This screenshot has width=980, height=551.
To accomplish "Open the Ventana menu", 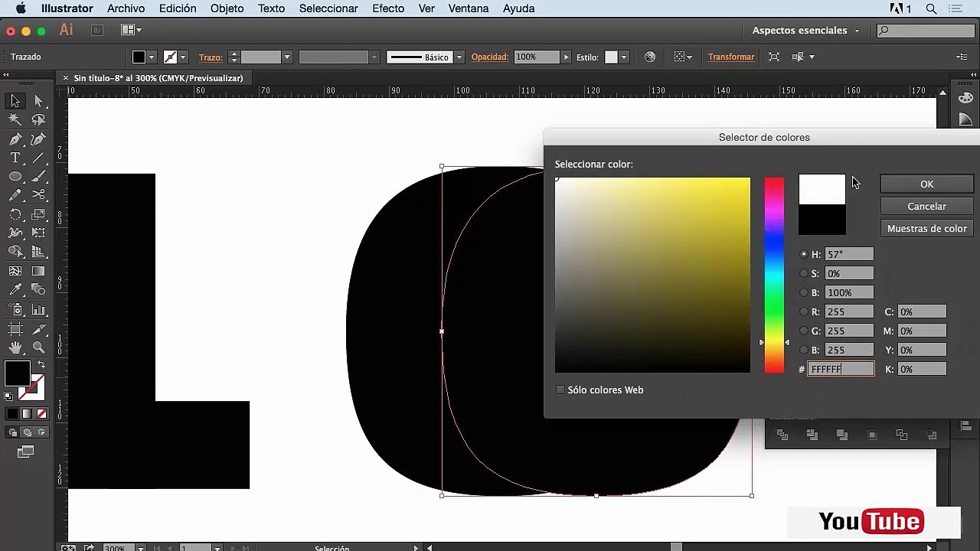I will [469, 8].
